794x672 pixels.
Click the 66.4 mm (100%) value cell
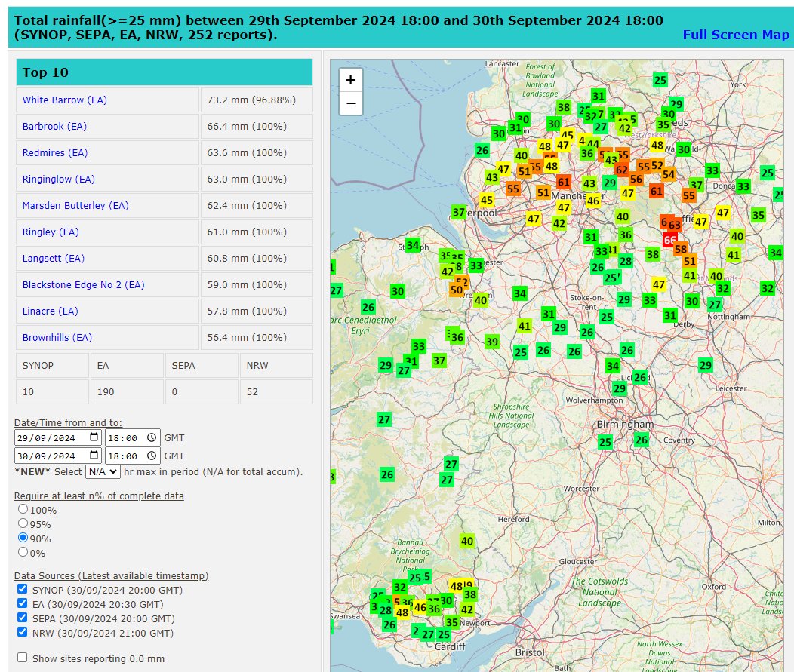(x=257, y=126)
